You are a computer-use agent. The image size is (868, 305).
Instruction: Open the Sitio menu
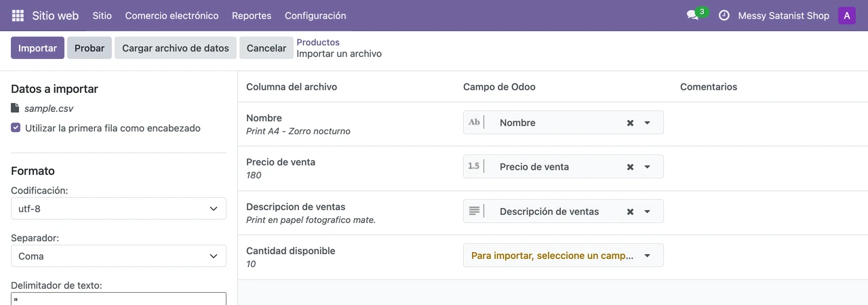point(102,16)
